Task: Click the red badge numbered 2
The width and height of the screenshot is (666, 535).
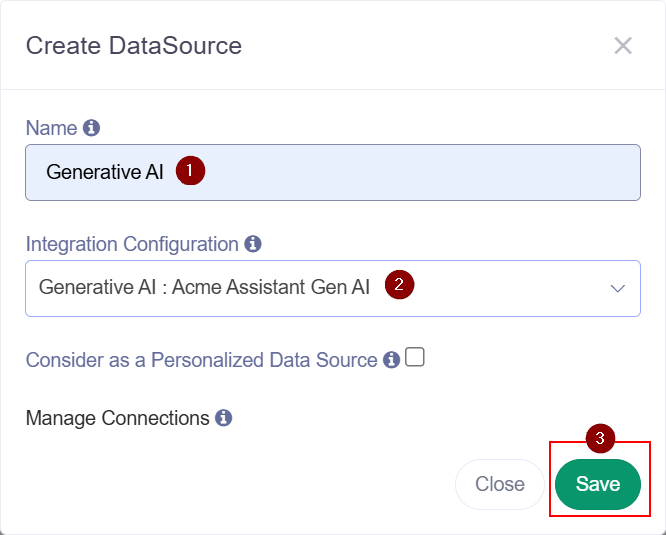Action: (x=399, y=284)
